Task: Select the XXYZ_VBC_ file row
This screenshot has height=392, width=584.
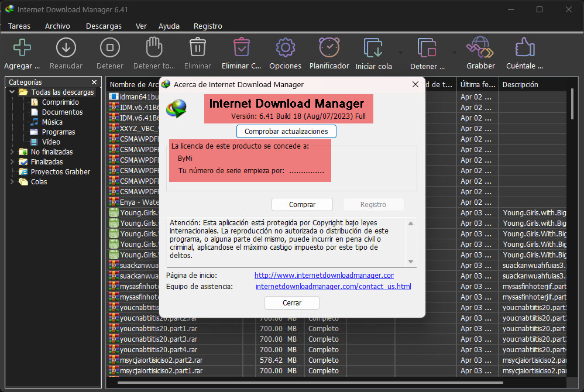Action: (x=134, y=129)
